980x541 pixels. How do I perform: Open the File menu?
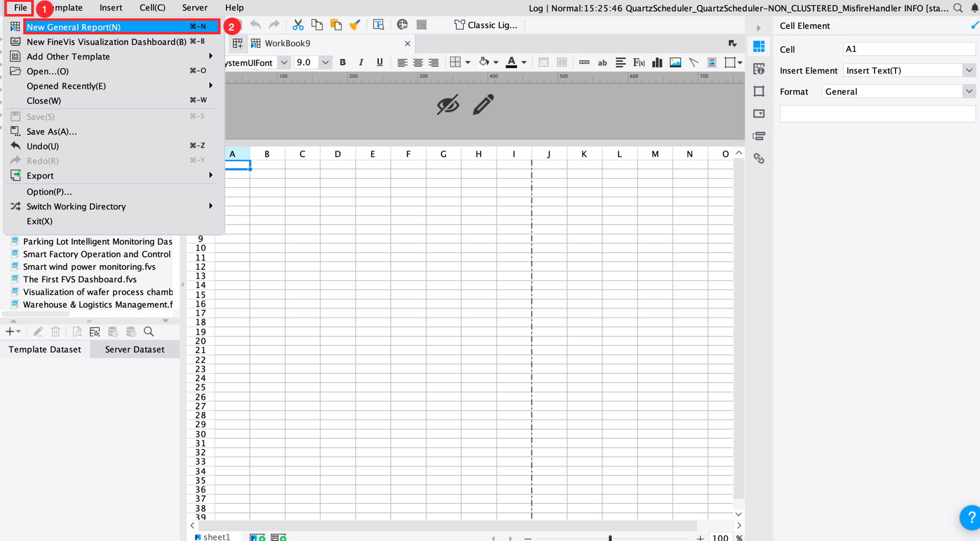(20, 8)
